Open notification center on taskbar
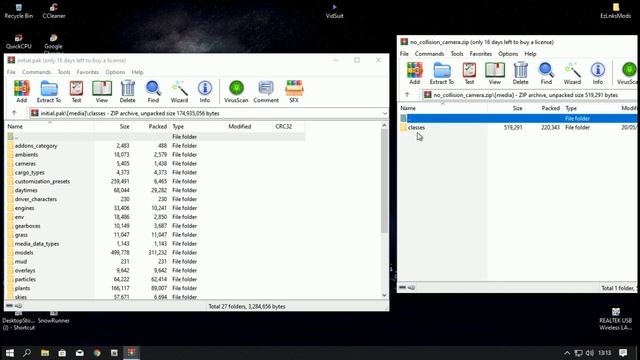The image size is (640, 360). tap(623, 353)
